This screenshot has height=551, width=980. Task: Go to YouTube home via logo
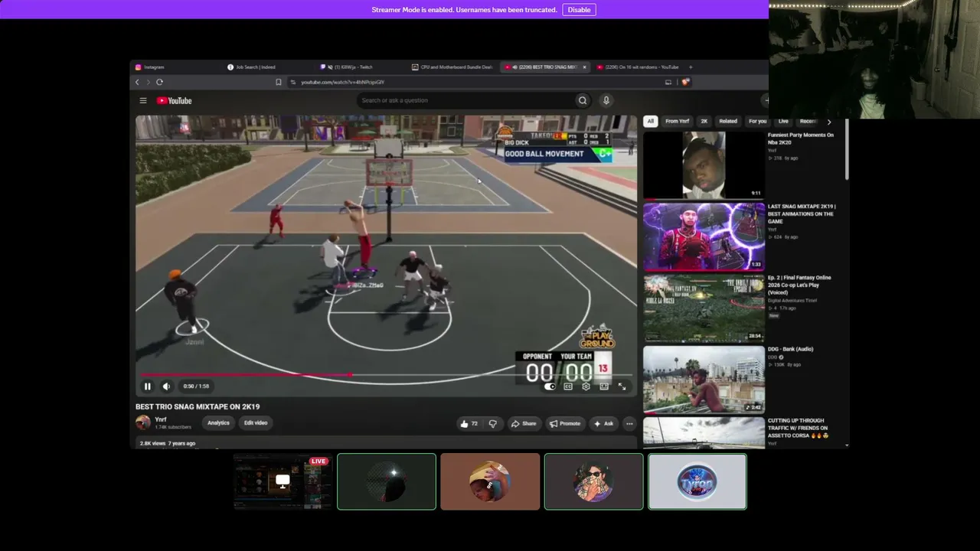pos(175,100)
